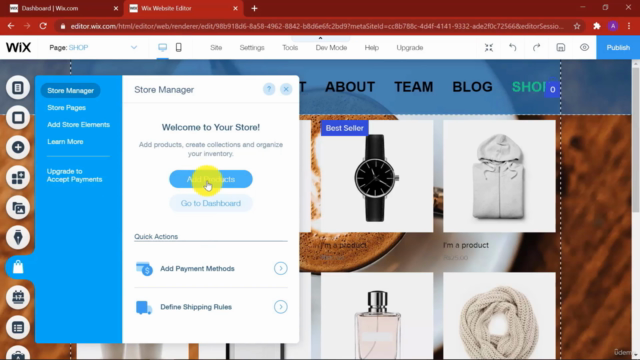
Task: Click the Define Shipping Rules truck icon
Action: click(x=144, y=307)
